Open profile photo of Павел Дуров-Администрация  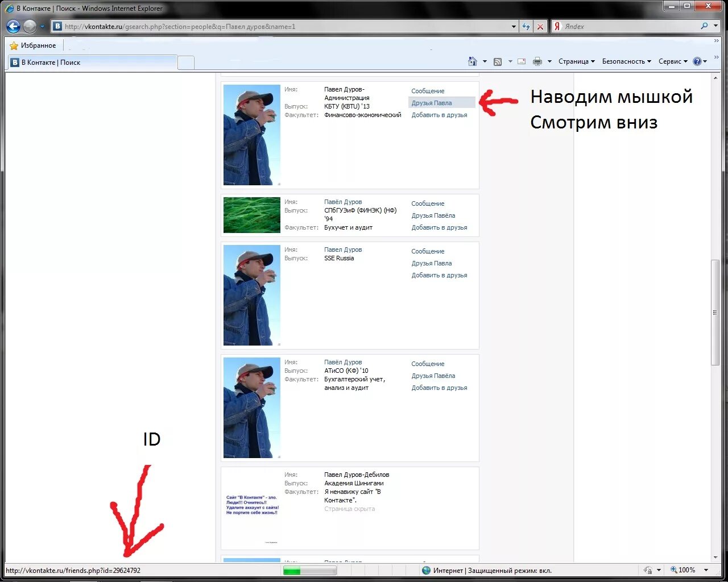252,135
